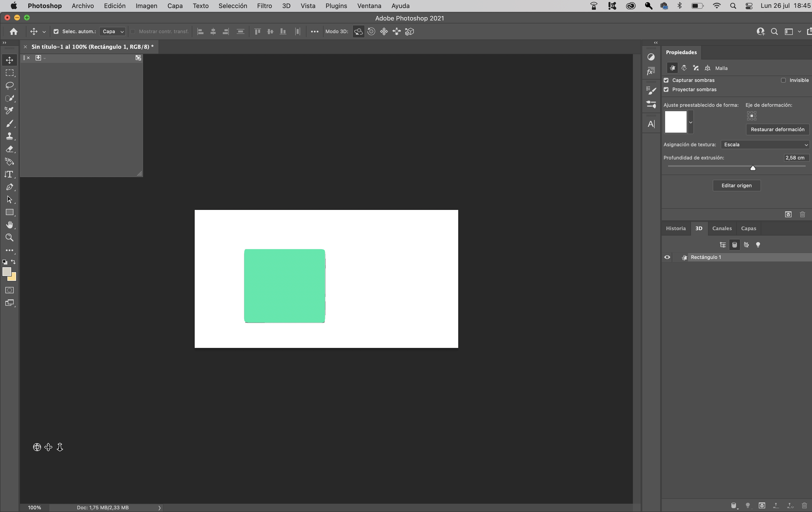
Task: Open the Asignación de textura dropdown
Action: coord(765,145)
